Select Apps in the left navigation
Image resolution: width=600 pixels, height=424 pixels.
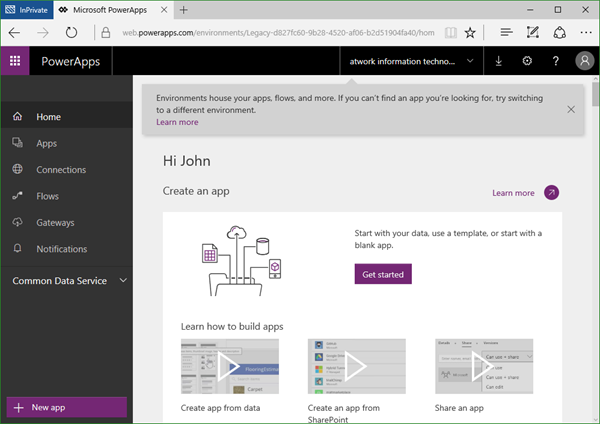[x=46, y=143]
